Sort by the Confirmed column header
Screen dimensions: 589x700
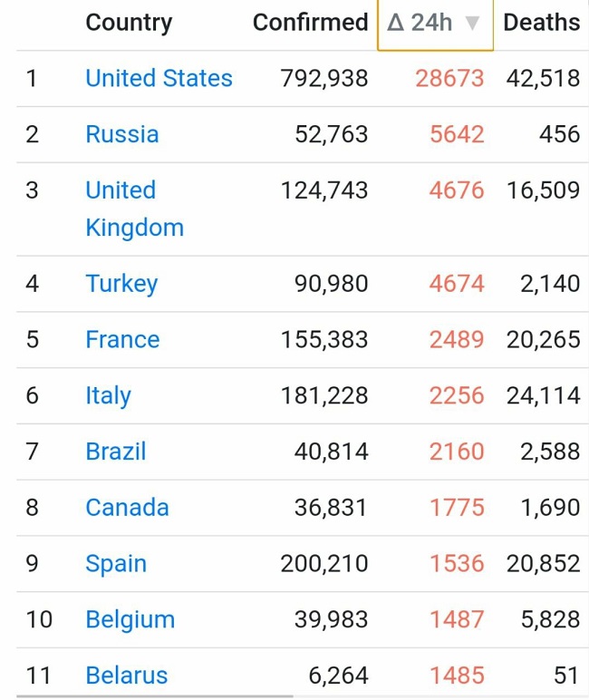click(311, 23)
